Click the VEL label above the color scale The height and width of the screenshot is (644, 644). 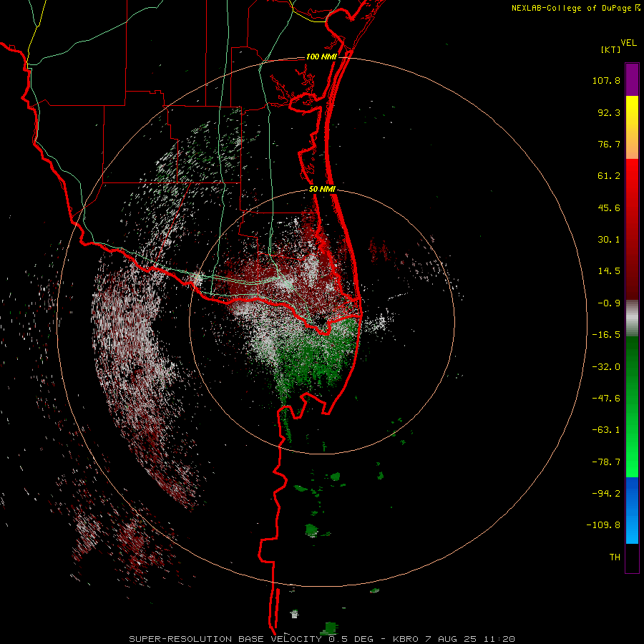(x=628, y=43)
